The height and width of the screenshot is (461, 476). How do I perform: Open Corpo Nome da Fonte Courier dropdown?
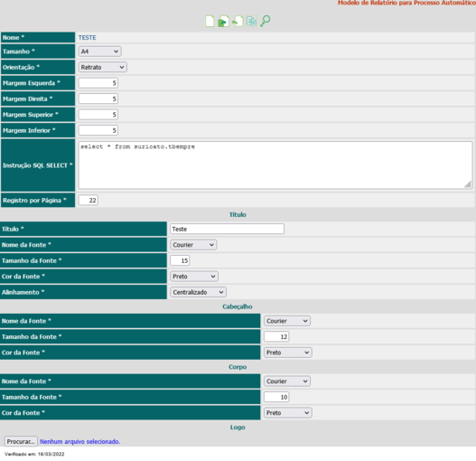pos(287,381)
